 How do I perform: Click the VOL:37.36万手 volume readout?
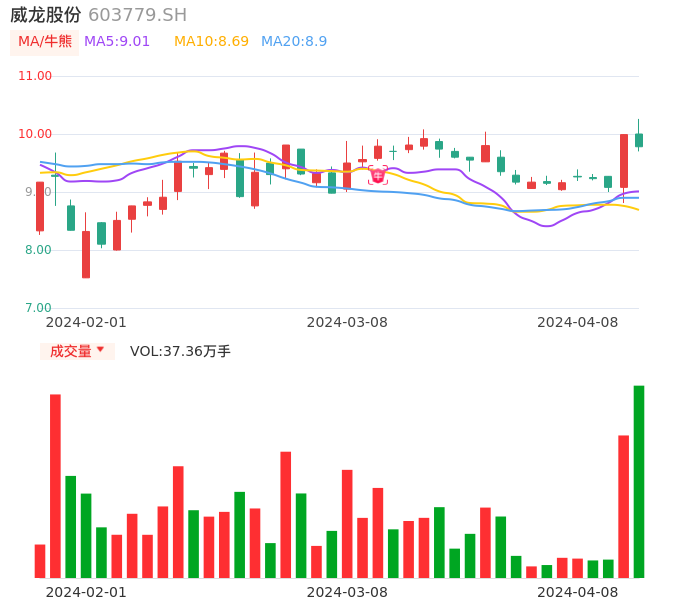pos(180,351)
